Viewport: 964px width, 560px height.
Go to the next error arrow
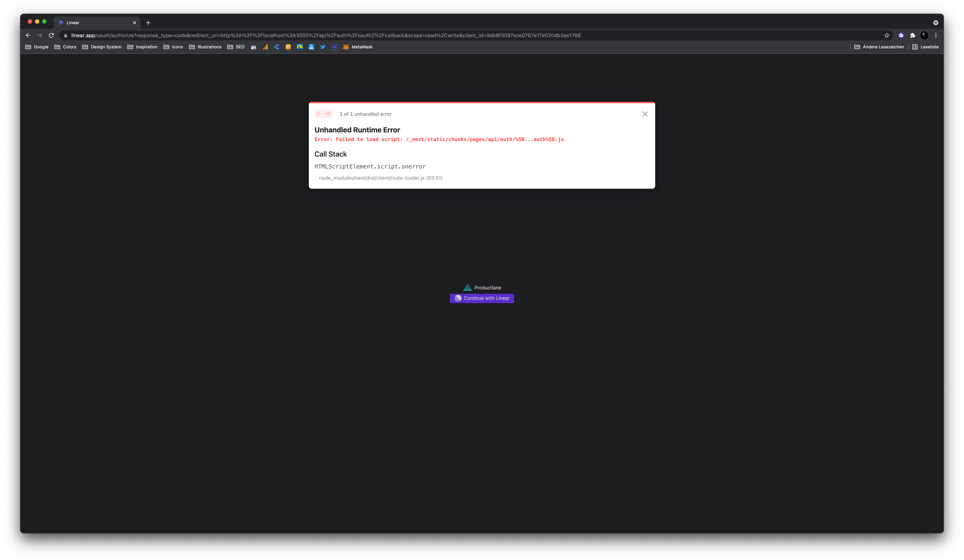[328, 114]
